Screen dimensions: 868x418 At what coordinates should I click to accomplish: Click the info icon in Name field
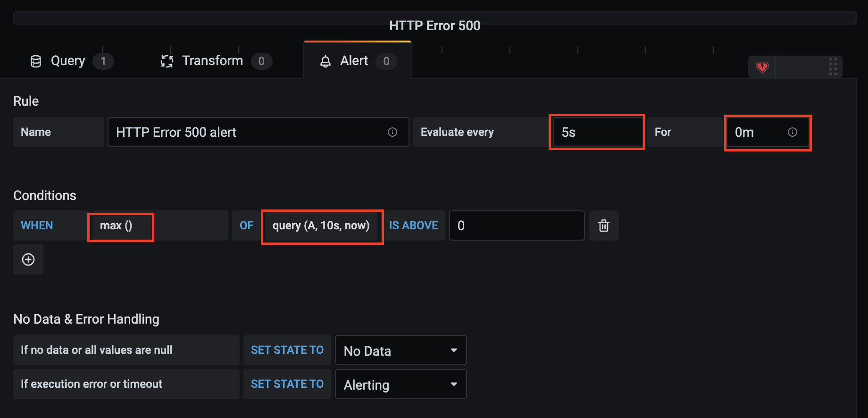click(392, 132)
